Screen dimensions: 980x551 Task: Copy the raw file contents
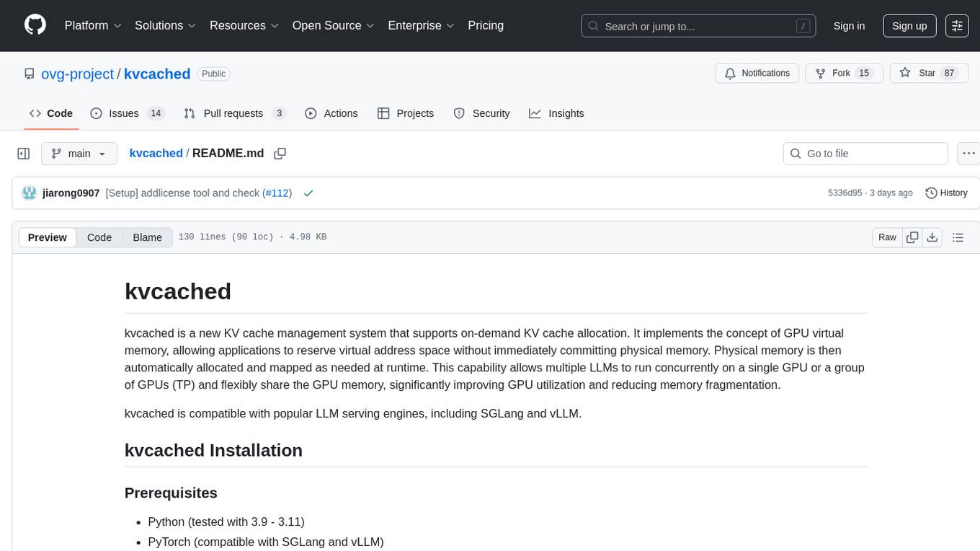(912, 237)
